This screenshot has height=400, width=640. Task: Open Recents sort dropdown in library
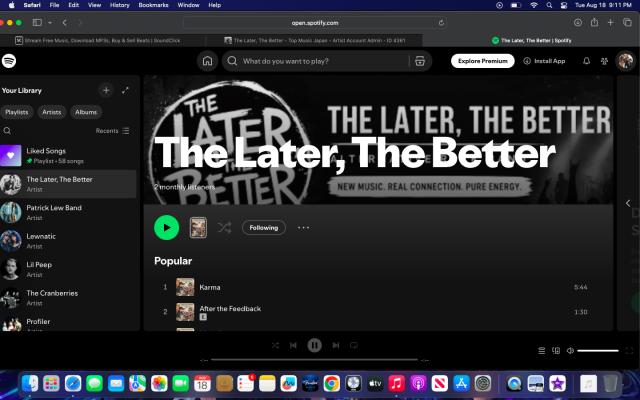pyautogui.click(x=113, y=131)
